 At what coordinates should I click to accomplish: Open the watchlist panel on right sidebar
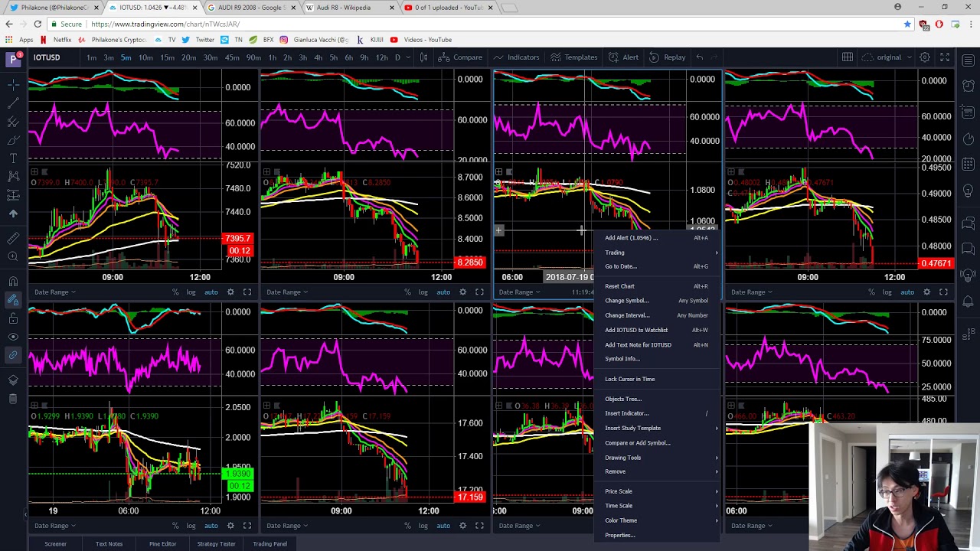click(x=969, y=62)
